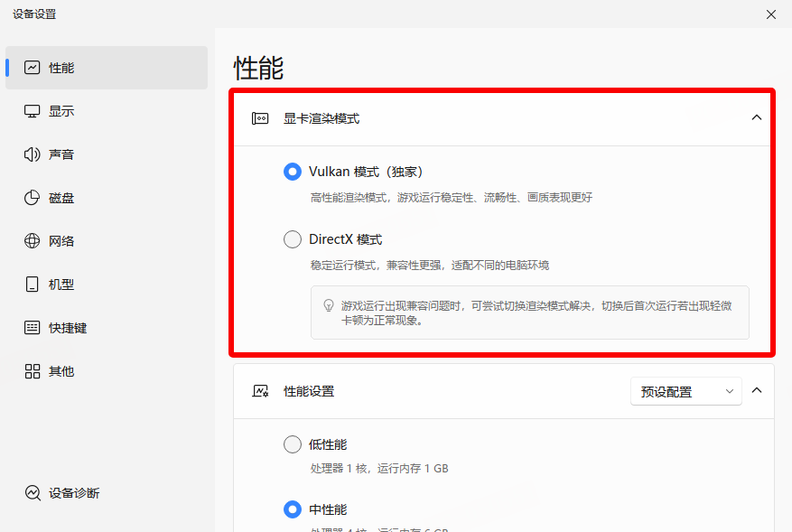This screenshot has height=532, width=792.
Task: Open 设备诊断 at sidebar bottom
Action: point(74,493)
